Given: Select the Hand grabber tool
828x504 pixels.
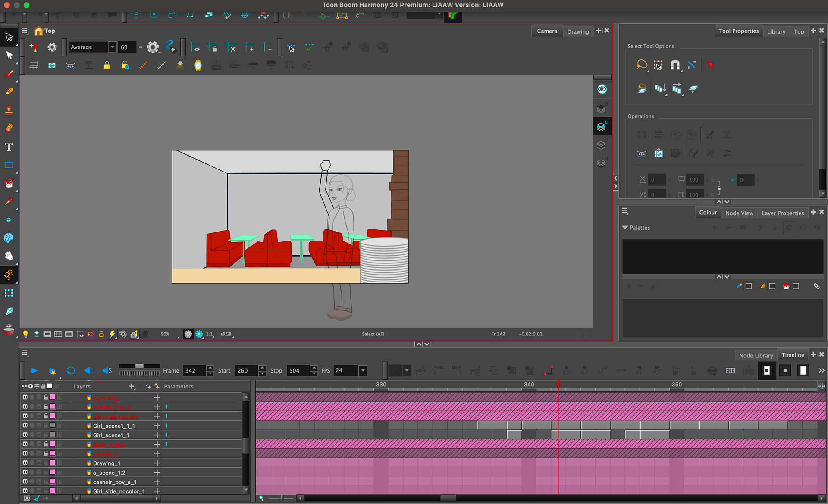Looking at the screenshot, I should click(9, 256).
